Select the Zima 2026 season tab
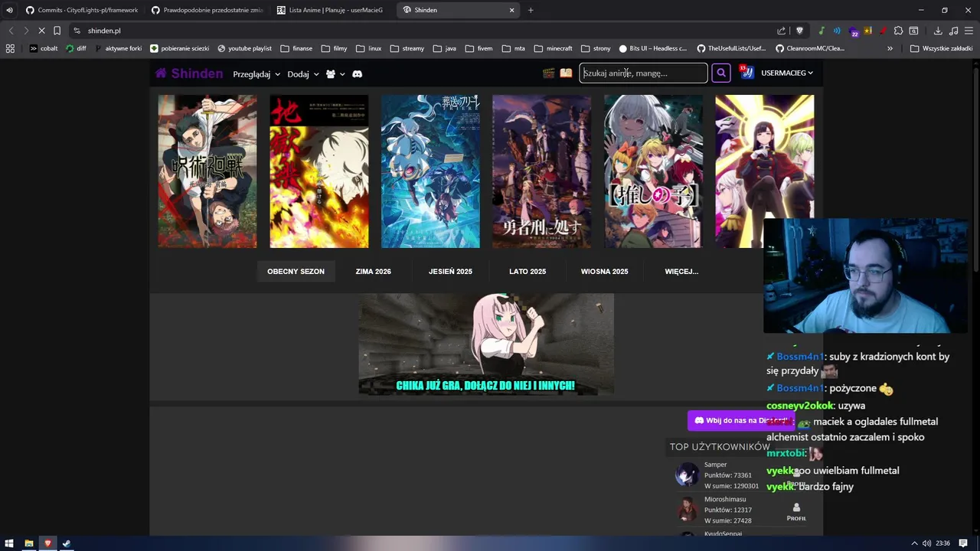The width and height of the screenshot is (980, 551). [x=373, y=272]
